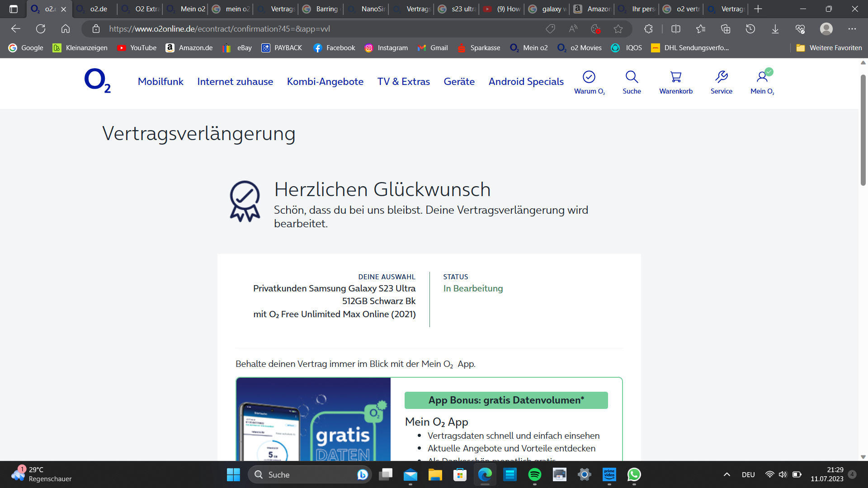
Task: Open the browser profile avatar
Action: pos(826,29)
